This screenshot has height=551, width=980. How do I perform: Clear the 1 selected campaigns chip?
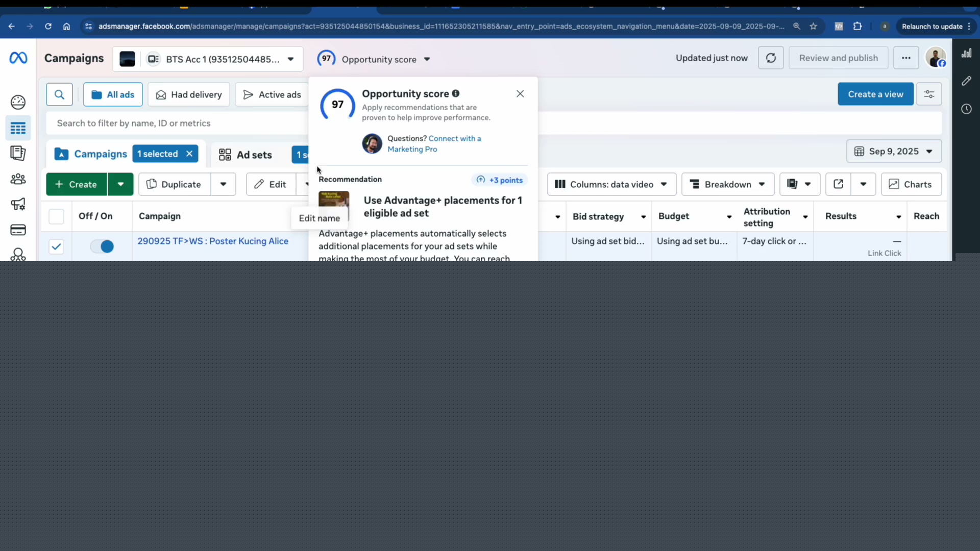click(x=189, y=154)
